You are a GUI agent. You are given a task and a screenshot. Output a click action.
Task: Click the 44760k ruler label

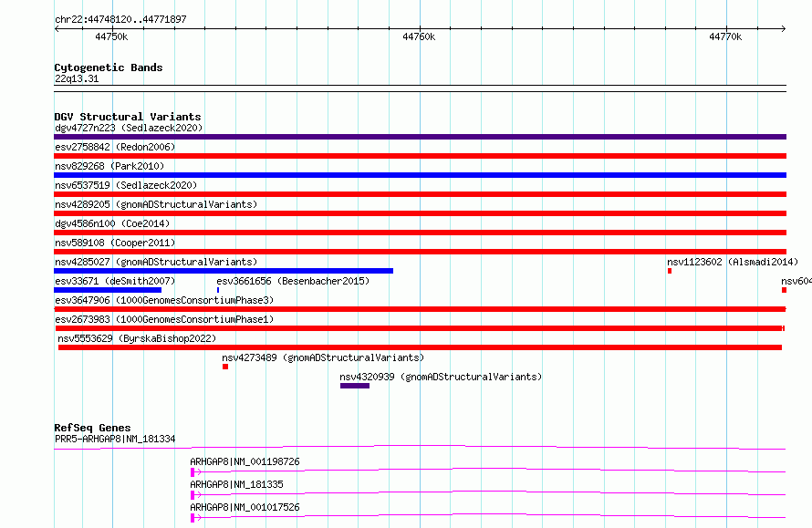click(x=419, y=36)
